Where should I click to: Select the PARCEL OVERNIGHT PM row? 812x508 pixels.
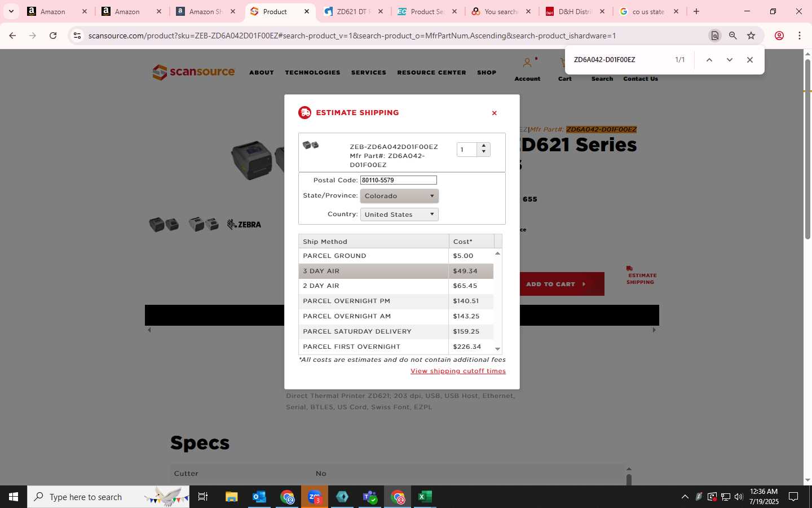pos(396,301)
